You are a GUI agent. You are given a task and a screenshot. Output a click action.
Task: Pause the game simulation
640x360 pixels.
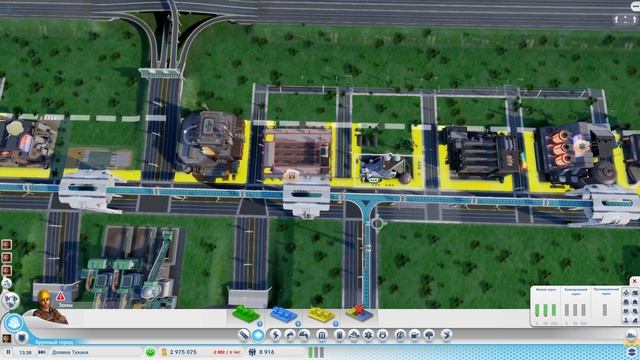point(8,352)
